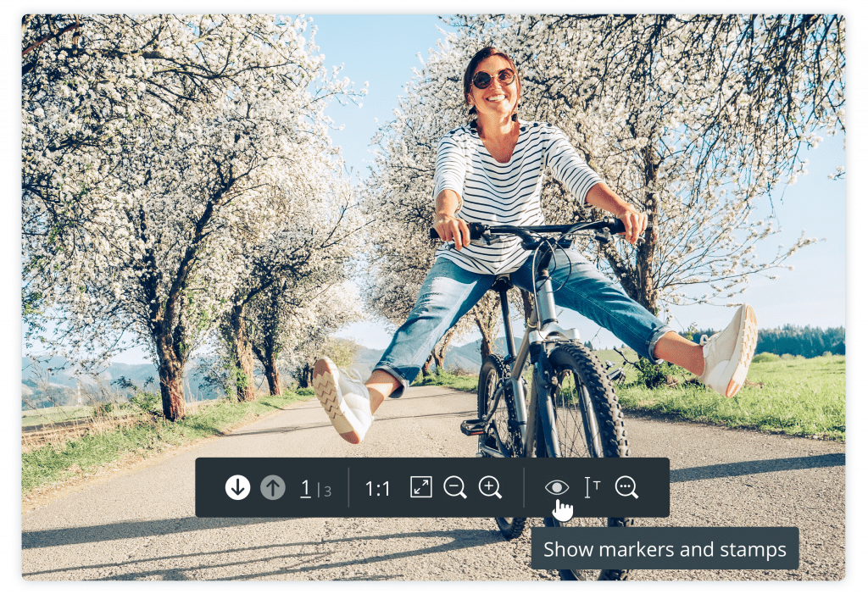Open search tool with dotted magnifier
The image size is (868, 594).
(x=626, y=488)
